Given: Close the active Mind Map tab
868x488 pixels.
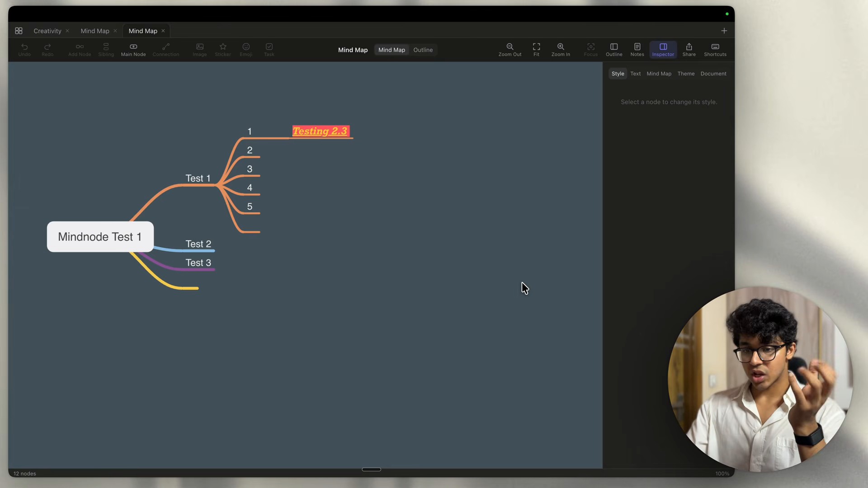Looking at the screenshot, I should point(163,31).
